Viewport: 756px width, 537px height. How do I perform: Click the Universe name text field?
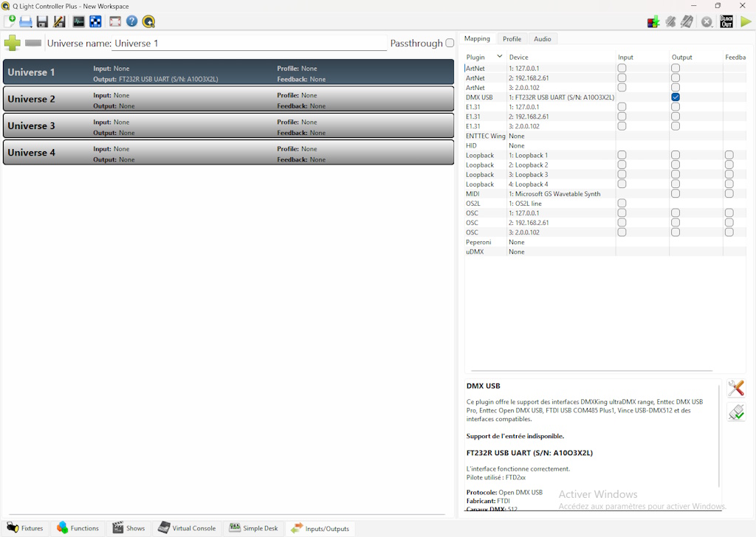(x=249, y=44)
